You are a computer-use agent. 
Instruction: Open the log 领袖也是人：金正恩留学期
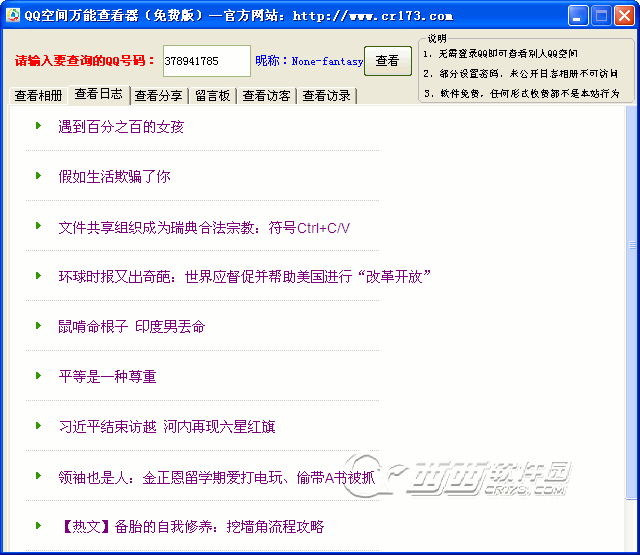(x=216, y=477)
